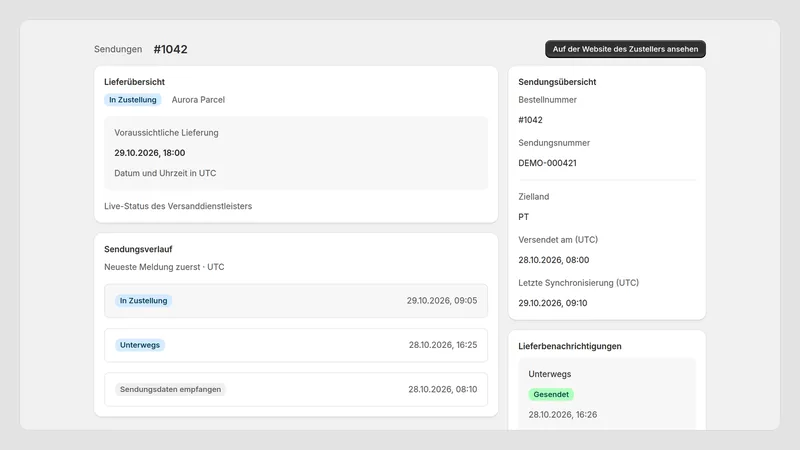Click the Sendungsverlauf heading
The height and width of the screenshot is (450, 800).
(138, 249)
